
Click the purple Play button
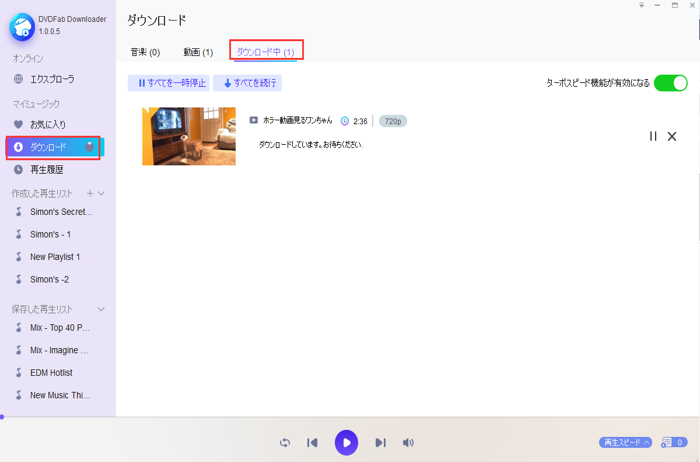pos(346,442)
